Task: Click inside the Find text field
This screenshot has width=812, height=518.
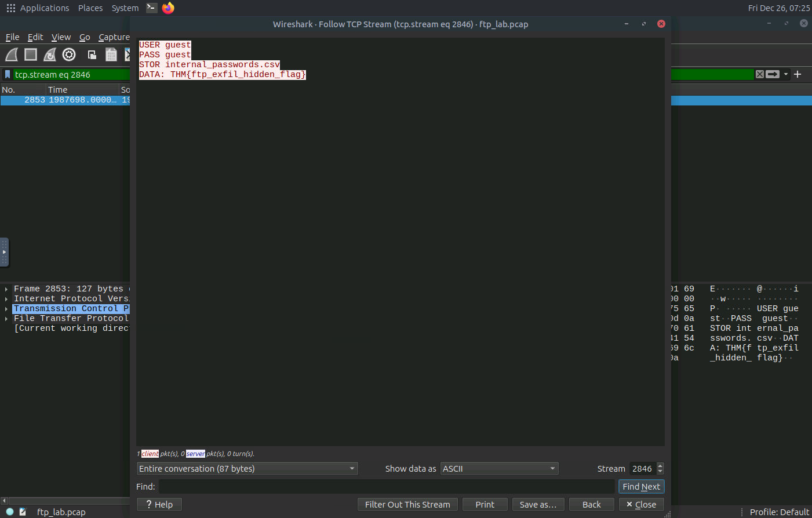Action: click(387, 487)
